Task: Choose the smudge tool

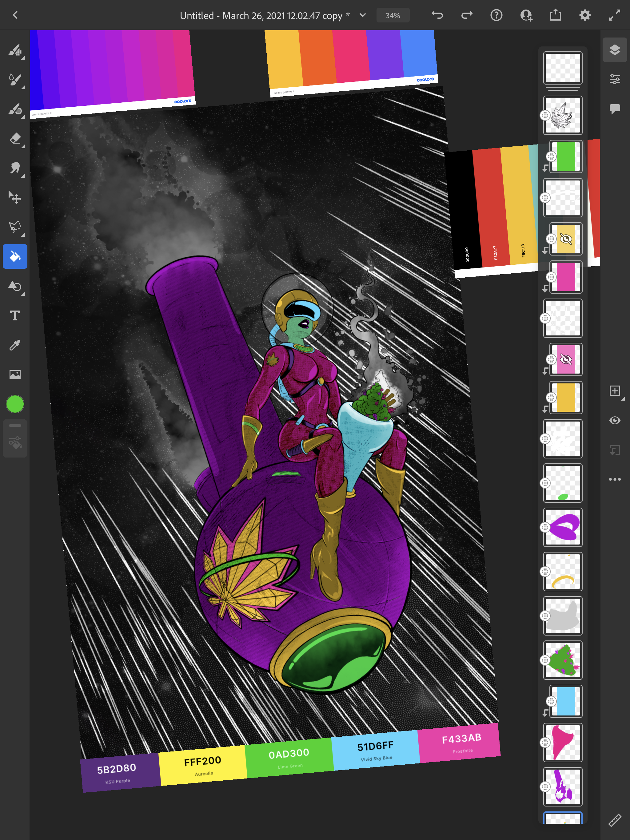Action: [x=15, y=168]
